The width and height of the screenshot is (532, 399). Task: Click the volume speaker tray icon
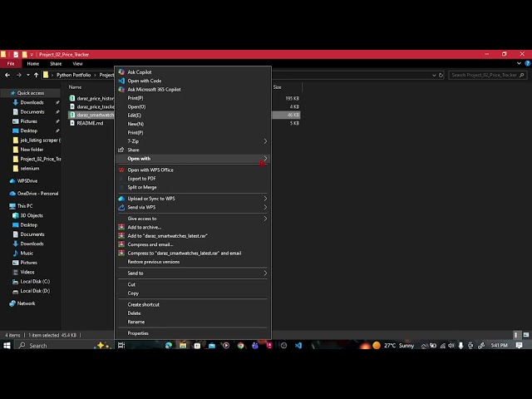point(451,346)
